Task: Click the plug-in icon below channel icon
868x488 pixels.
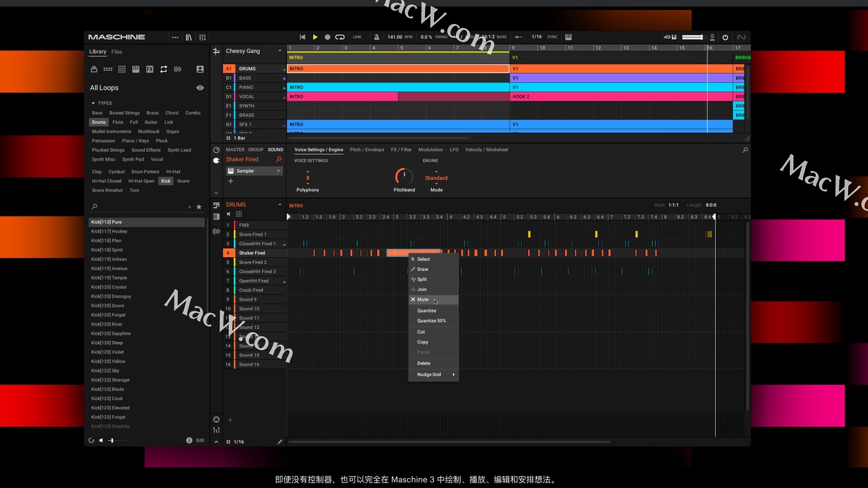Action: [216, 160]
